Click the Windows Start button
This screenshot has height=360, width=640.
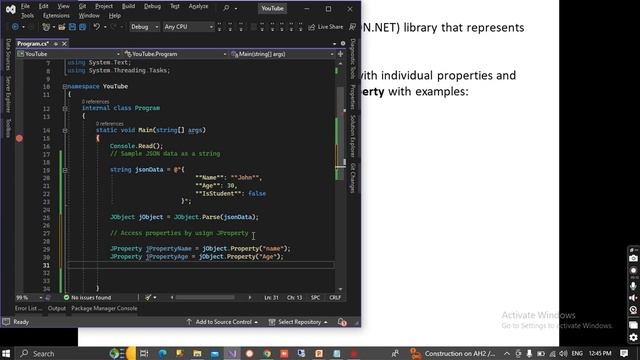click(x=6, y=353)
